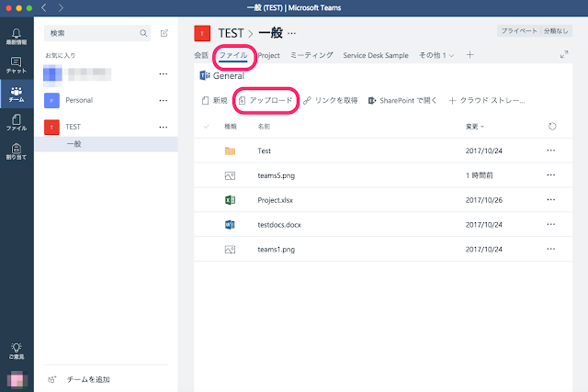Toggle the select-all checkmark in header
This screenshot has height=392, width=588.
point(206,127)
